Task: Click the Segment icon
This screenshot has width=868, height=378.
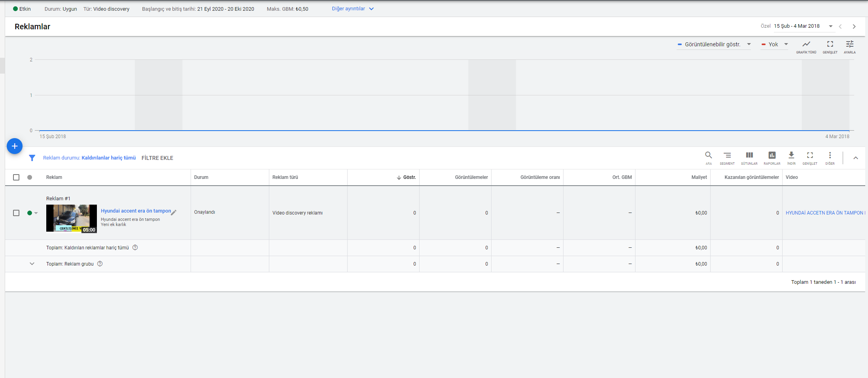Action: 727,157
